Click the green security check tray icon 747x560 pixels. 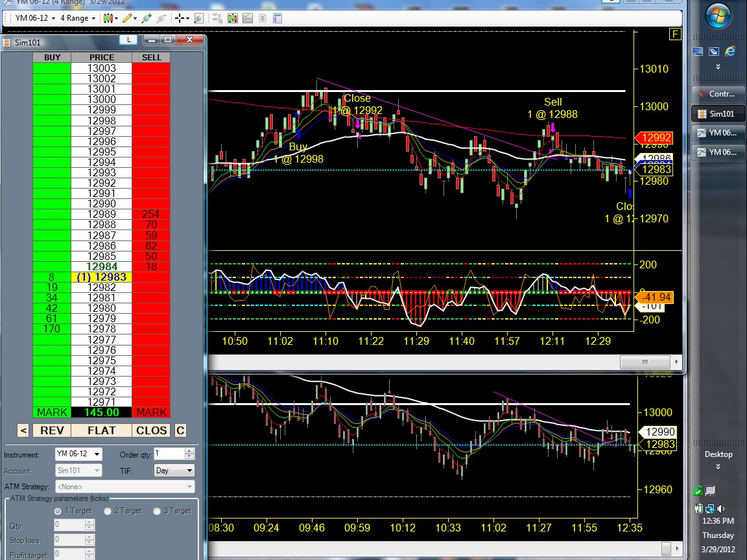[x=698, y=490]
